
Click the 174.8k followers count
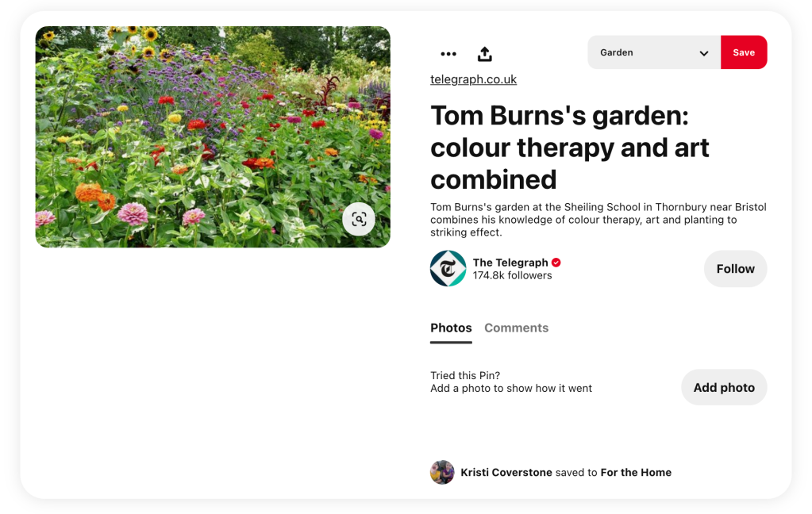click(x=512, y=276)
